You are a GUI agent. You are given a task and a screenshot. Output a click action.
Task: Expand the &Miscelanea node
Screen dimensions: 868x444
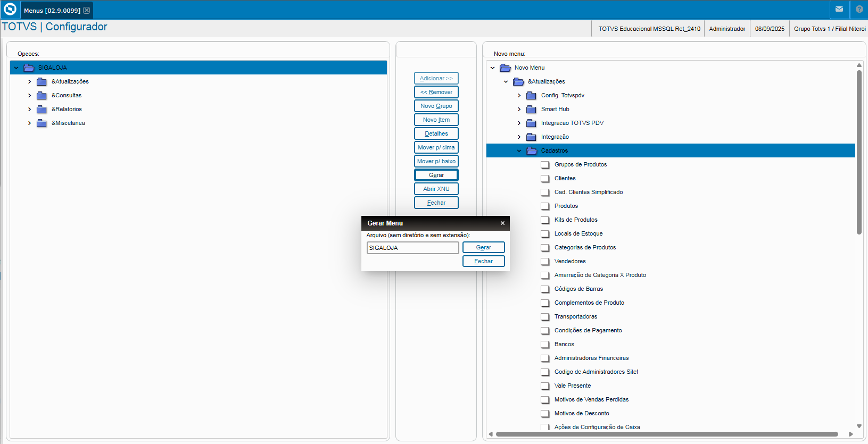pos(29,123)
